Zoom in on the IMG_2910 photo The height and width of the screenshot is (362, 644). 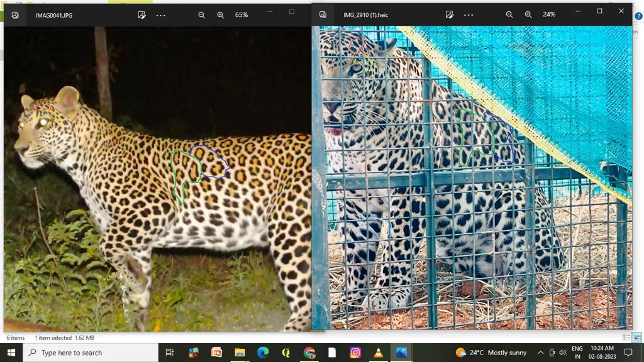(528, 14)
